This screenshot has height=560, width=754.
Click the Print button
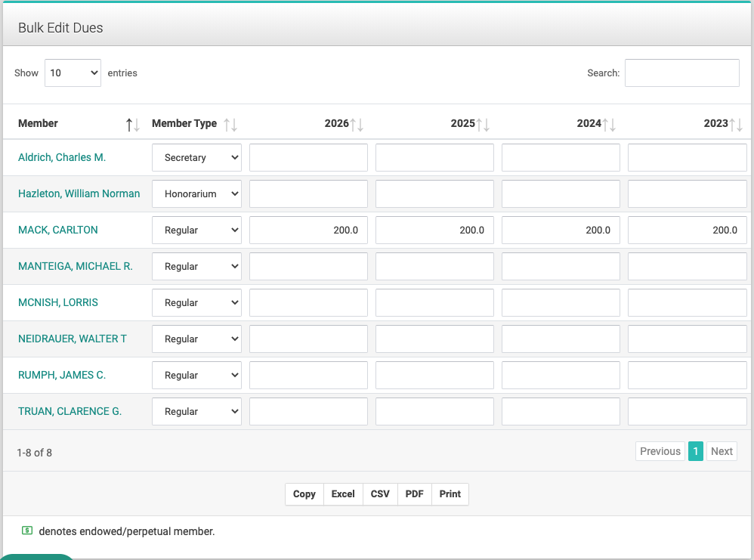click(450, 494)
